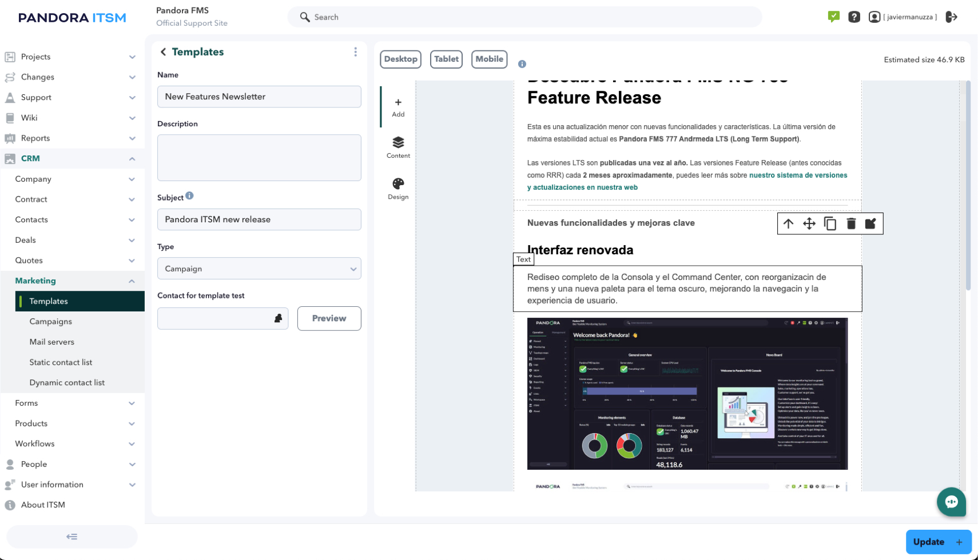Screen dimensions: 978x560
Task: Expand the Projects menu chevron
Action: (132, 57)
